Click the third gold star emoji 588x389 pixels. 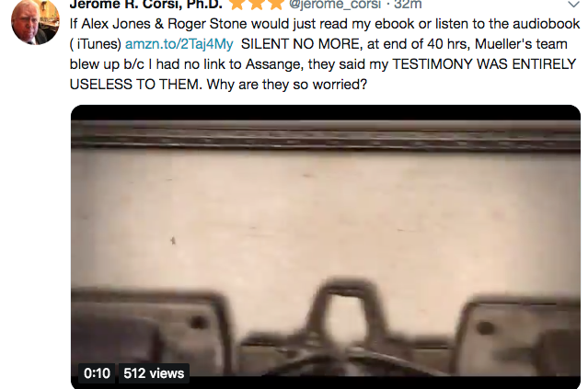pyautogui.click(x=276, y=4)
